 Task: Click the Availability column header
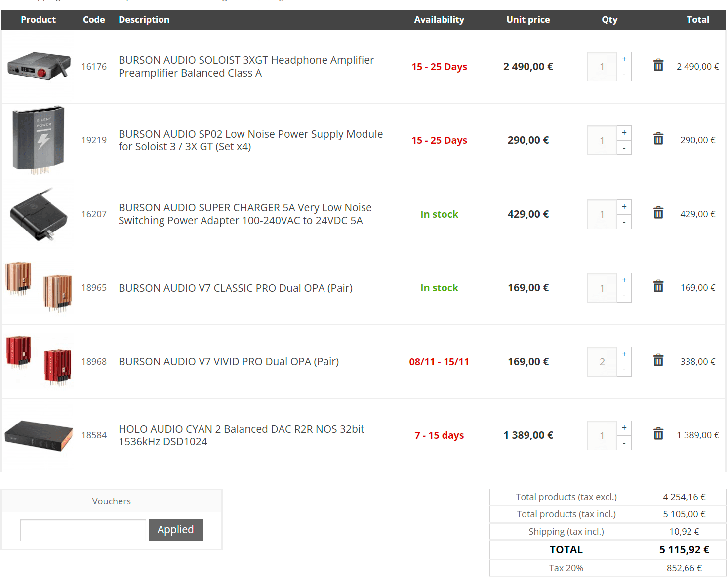pyautogui.click(x=439, y=20)
